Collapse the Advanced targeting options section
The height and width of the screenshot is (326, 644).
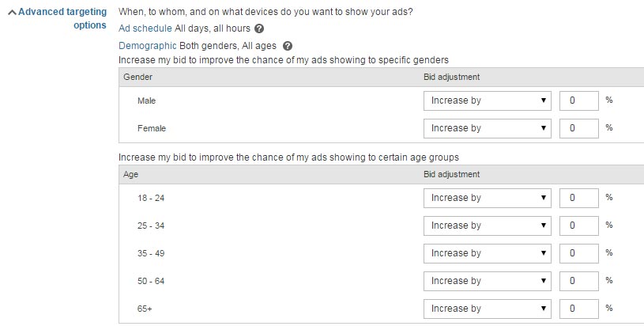11,13
